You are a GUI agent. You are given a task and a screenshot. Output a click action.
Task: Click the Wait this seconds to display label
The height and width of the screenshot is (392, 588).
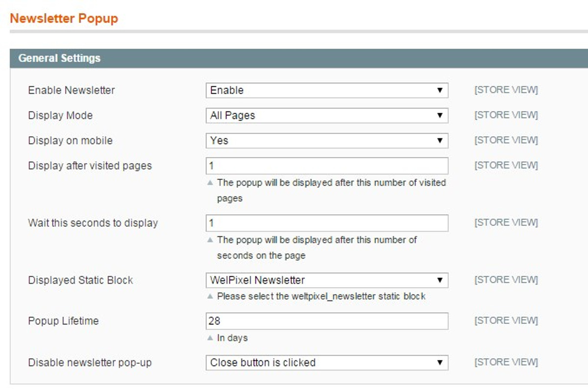[93, 223]
